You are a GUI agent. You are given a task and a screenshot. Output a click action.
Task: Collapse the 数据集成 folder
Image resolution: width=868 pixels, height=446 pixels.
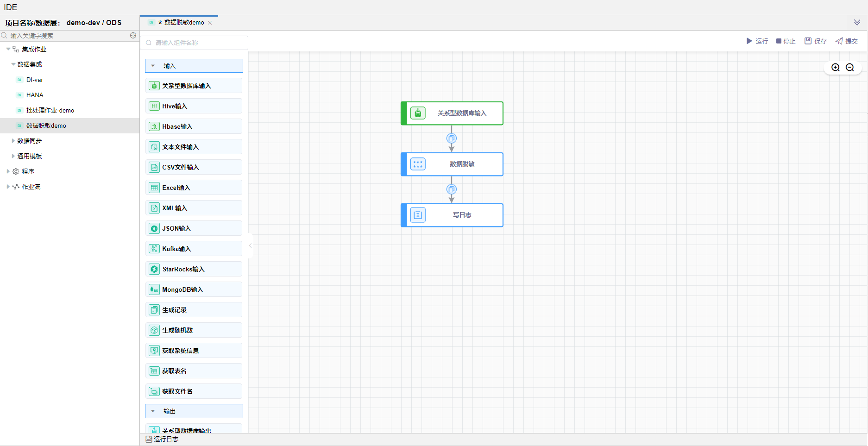[13, 64]
